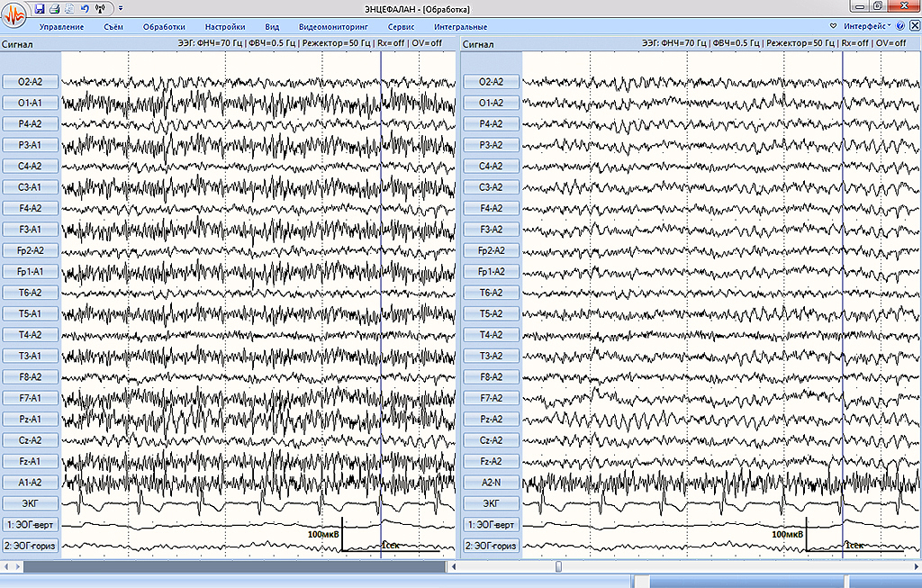The height and width of the screenshot is (588, 922).
Task: Select the A1-A2 channel label
Action: (31, 483)
